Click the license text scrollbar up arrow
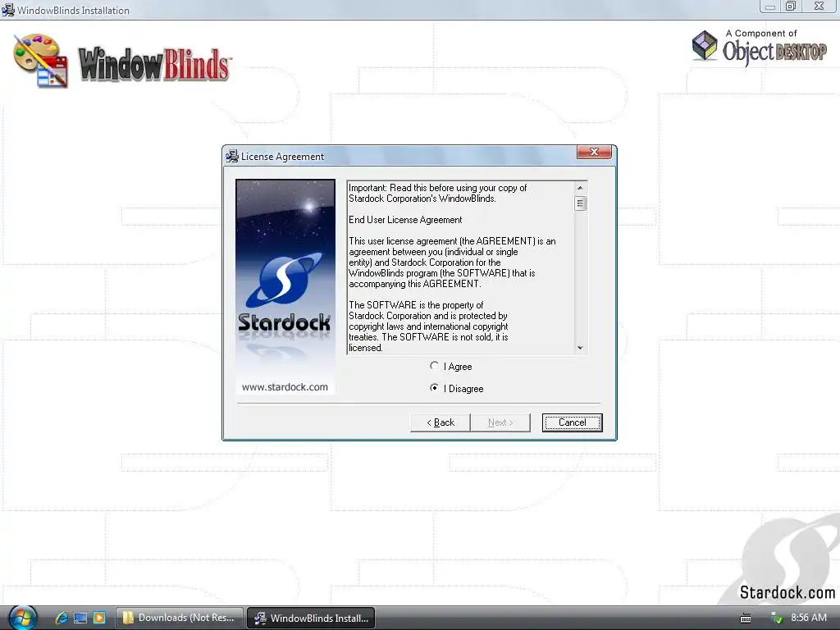 pos(580,188)
